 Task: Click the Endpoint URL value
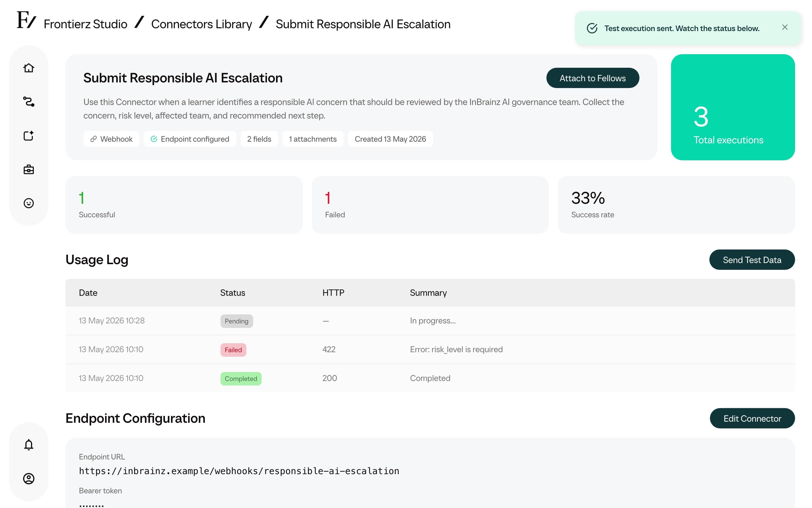pos(239,471)
